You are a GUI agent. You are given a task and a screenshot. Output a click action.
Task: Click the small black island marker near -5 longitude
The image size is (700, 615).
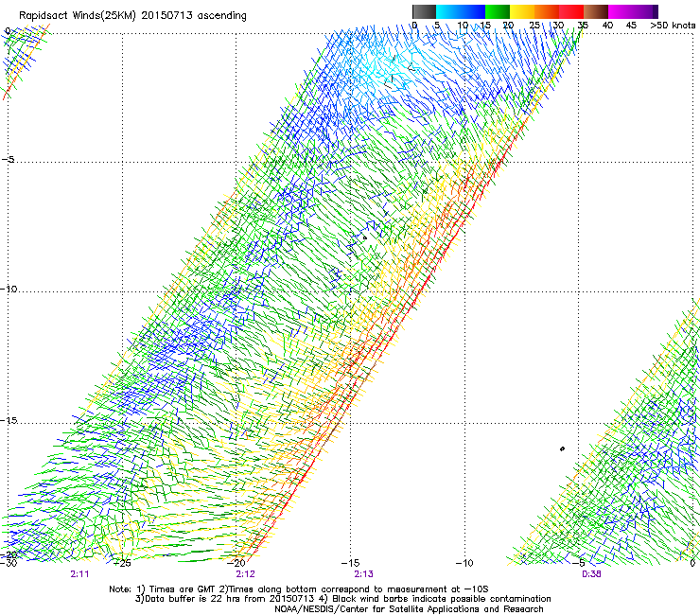click(562, 448)
